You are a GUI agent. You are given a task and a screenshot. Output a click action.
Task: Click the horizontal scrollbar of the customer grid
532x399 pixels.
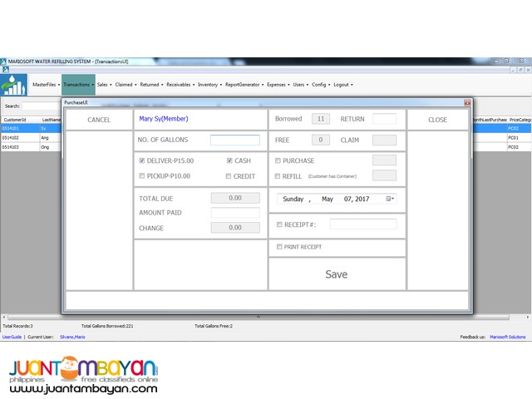(x=259, y=317)
